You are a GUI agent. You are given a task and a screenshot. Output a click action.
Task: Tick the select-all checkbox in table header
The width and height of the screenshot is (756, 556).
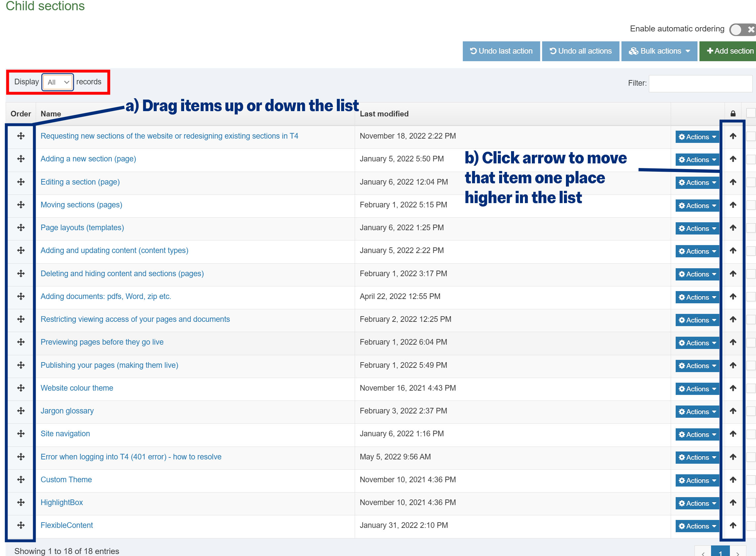(751, 113)
